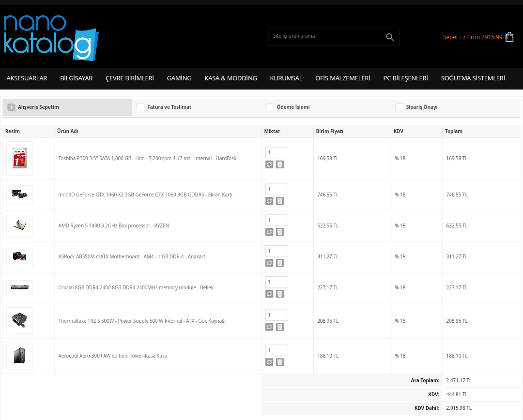Open the Inno3D graphics card thumbnail
This screenshot has height=420, width=523.
pos(20,195)
